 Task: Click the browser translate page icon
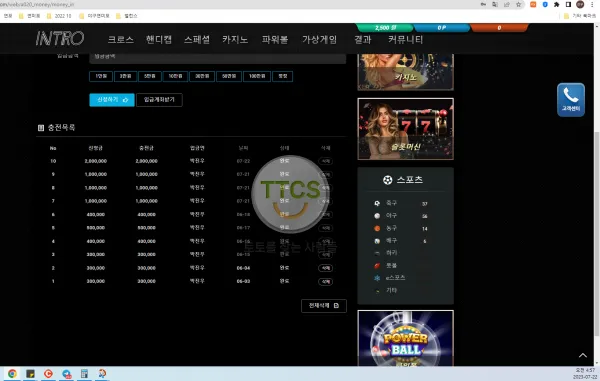click(495, 5)
